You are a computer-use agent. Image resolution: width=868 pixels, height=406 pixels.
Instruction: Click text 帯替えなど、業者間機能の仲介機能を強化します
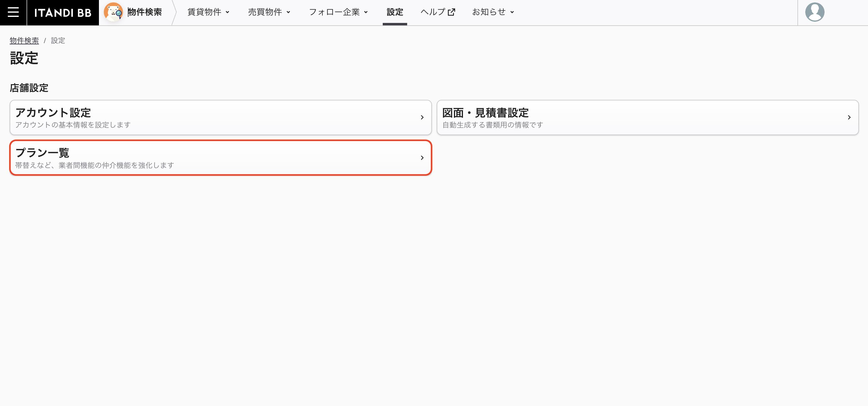pyautogui.click(x=95, y=165)
